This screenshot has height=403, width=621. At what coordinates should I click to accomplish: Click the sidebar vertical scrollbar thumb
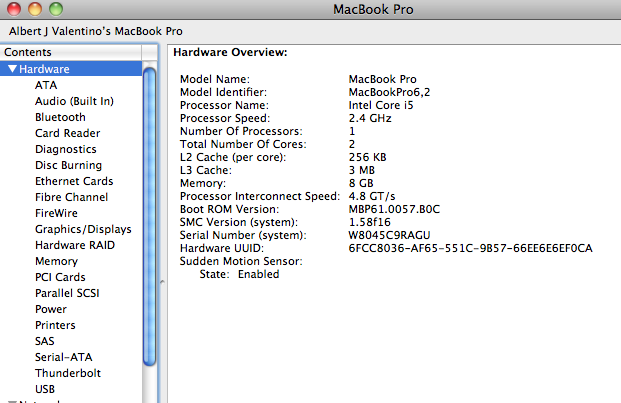pyautogui.click(x=149, y=217)
